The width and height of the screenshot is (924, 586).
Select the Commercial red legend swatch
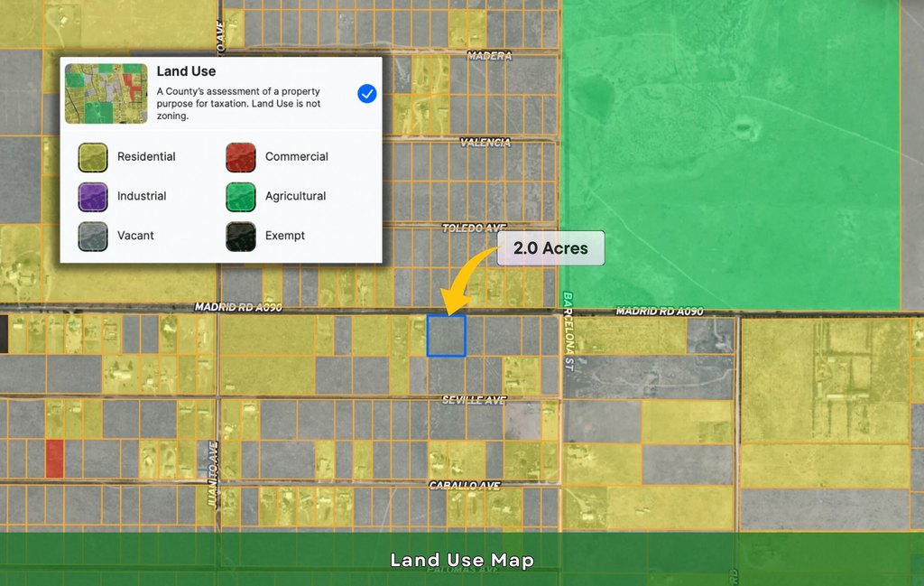240,157
